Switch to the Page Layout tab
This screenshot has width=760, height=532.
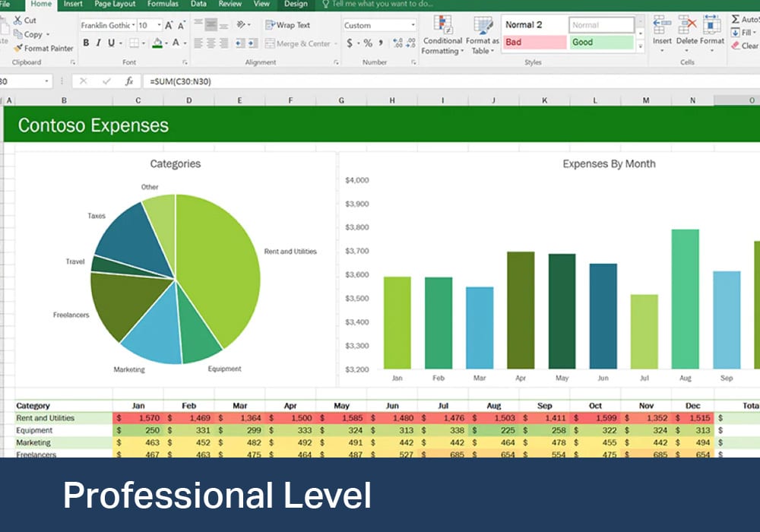click(115, 4)
